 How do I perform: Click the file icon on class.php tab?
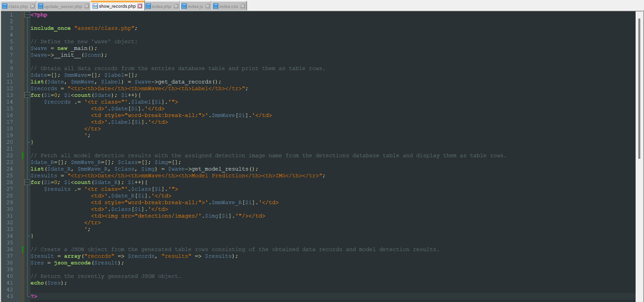point(5,6)
